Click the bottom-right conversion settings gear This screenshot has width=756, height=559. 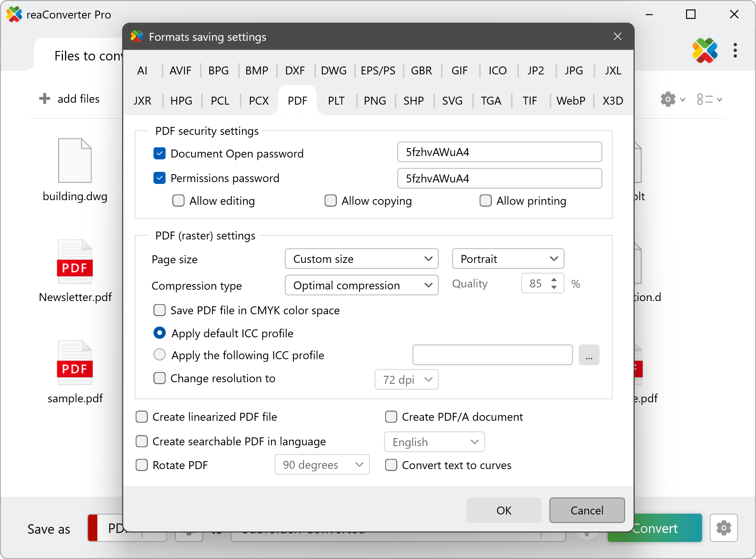tap(723, 528)
